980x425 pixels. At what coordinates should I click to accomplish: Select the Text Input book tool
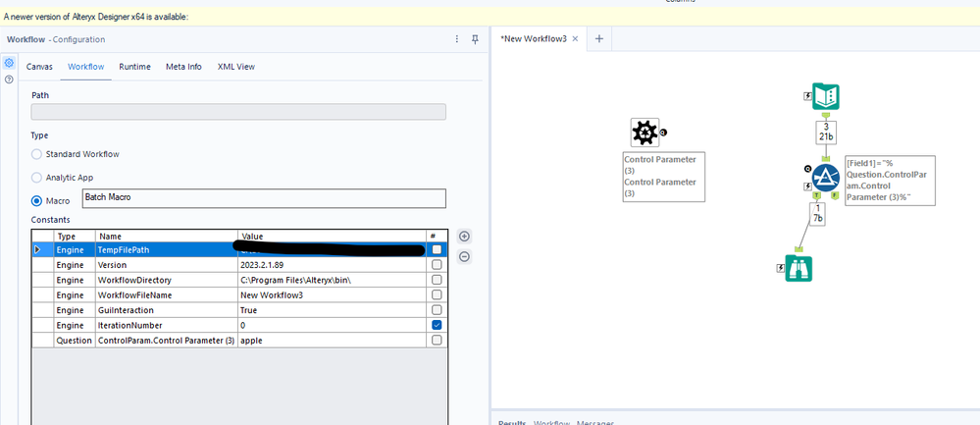click(x=826, y=96)
